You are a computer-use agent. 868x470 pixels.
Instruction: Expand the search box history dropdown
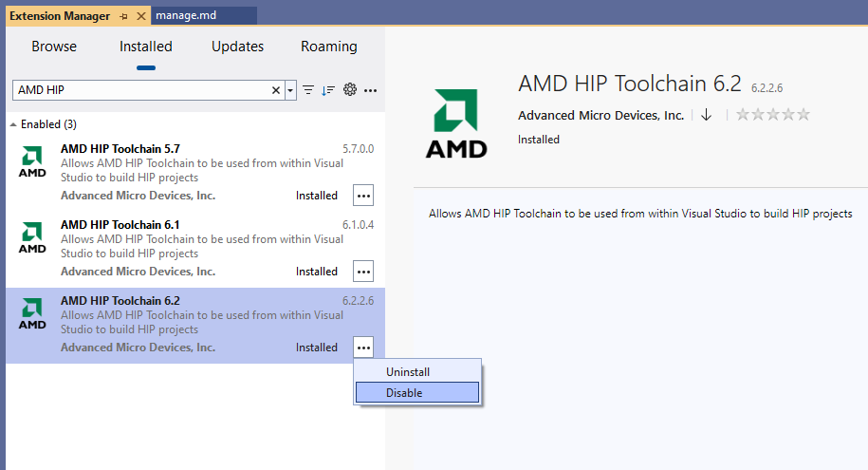(x=290, y=90)
